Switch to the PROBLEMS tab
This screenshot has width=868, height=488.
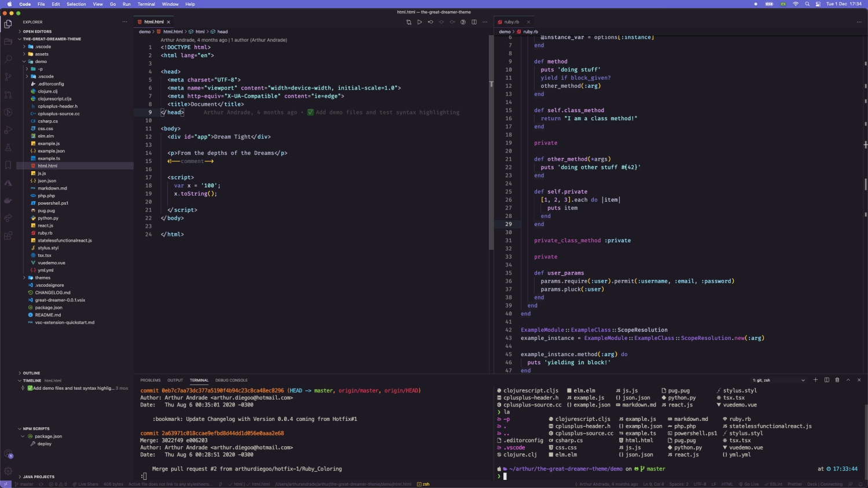pos(150,380)
